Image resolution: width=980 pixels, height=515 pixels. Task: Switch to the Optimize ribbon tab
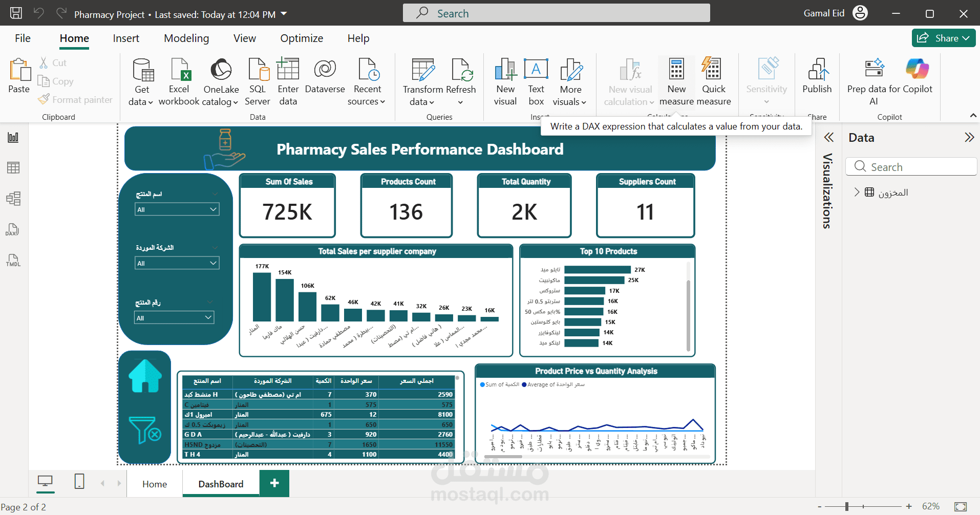click(x=302, y=38)
